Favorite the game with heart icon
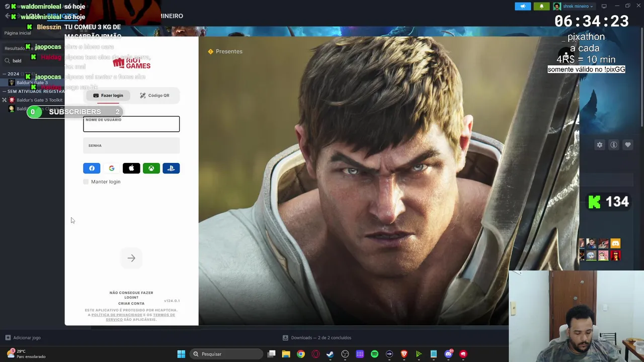Image resolution: width=644 pixels, height=362 pixels. click(628, 145)
